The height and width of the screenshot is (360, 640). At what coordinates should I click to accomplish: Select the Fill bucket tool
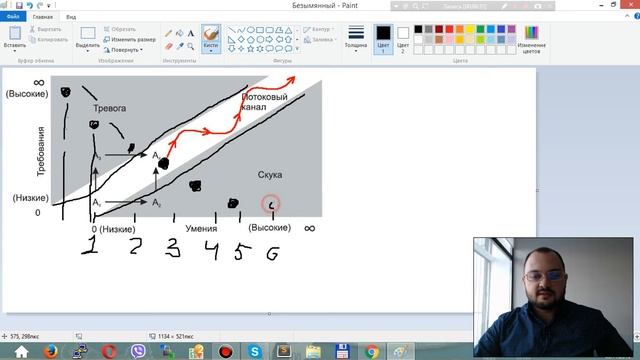180,33
